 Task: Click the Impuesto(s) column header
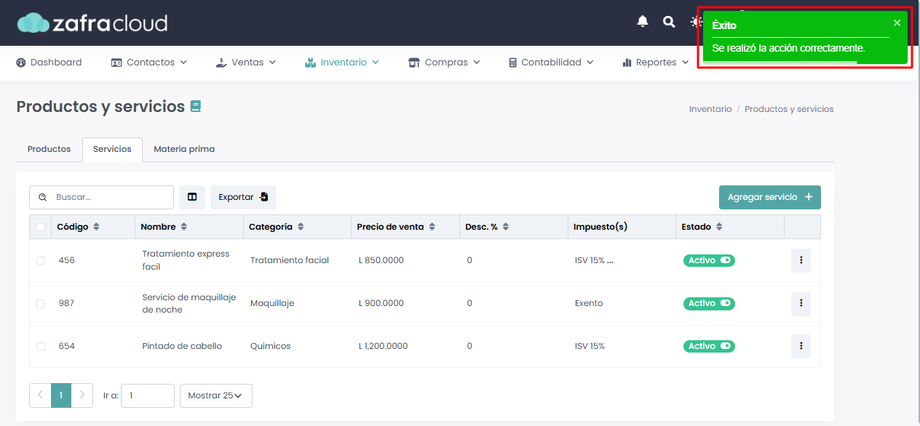[x=600, y=226]
